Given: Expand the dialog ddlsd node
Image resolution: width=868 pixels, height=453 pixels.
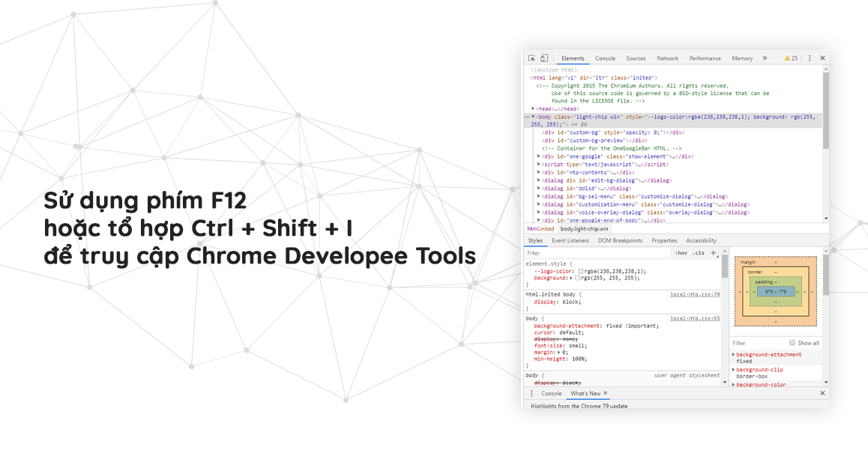Looking at the screenshot, I should point(539,189).
